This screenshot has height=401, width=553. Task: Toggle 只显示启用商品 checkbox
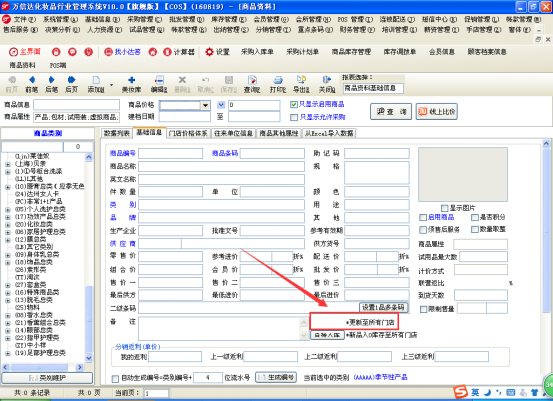(294, 104)
